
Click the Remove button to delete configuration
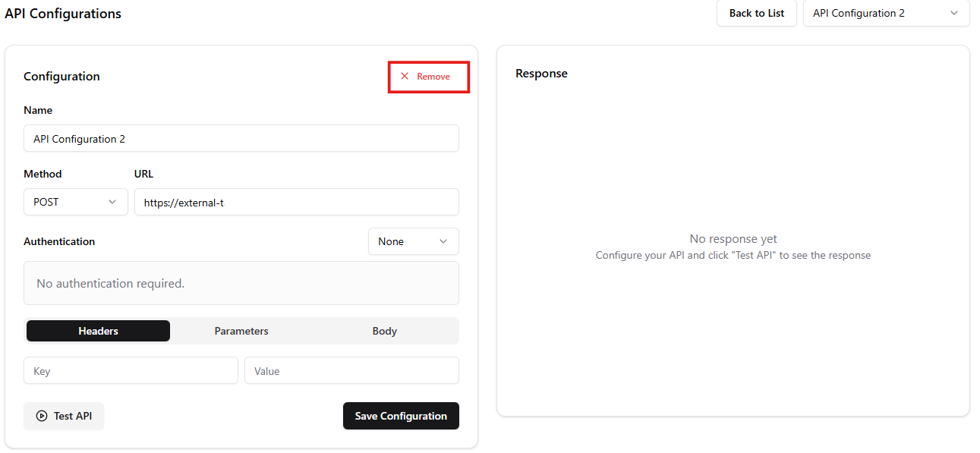click(x=428, y=76)
